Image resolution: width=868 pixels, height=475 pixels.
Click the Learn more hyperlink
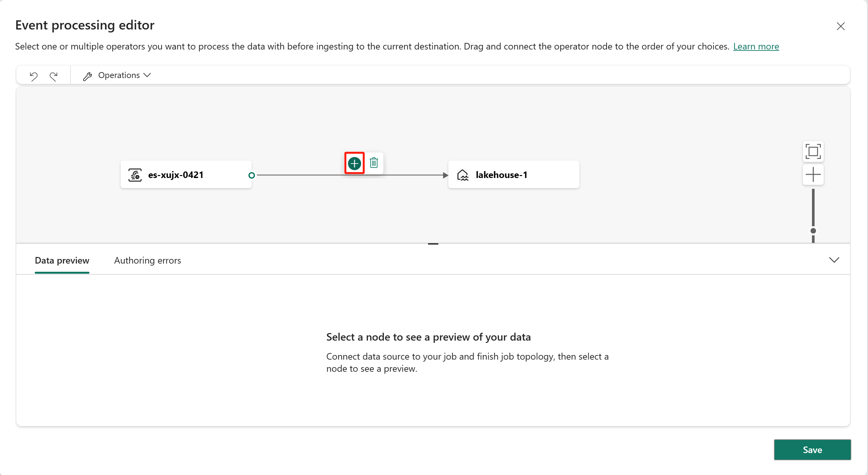tap(756, 46)
